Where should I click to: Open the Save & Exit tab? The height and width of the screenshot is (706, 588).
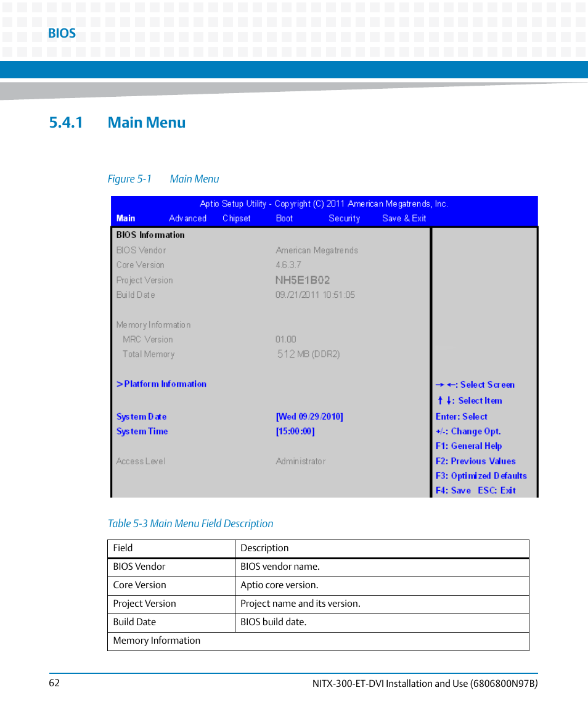pyautogui.click(x=404, y=218)
